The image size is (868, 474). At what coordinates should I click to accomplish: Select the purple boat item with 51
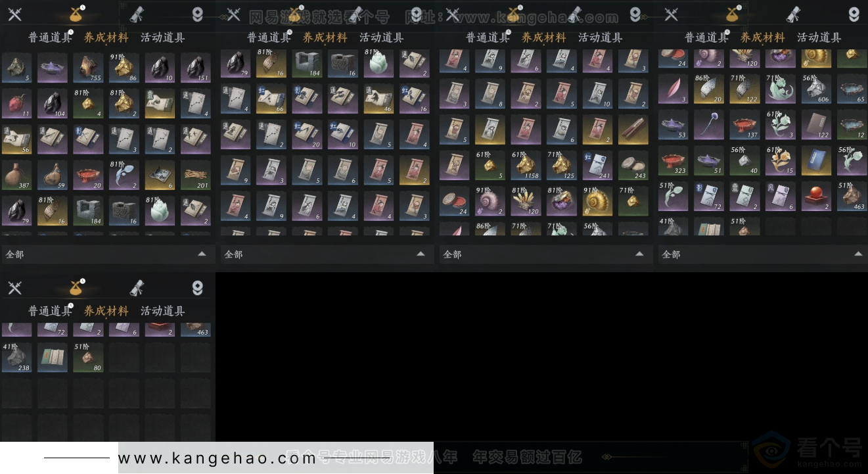pos(709,160)
